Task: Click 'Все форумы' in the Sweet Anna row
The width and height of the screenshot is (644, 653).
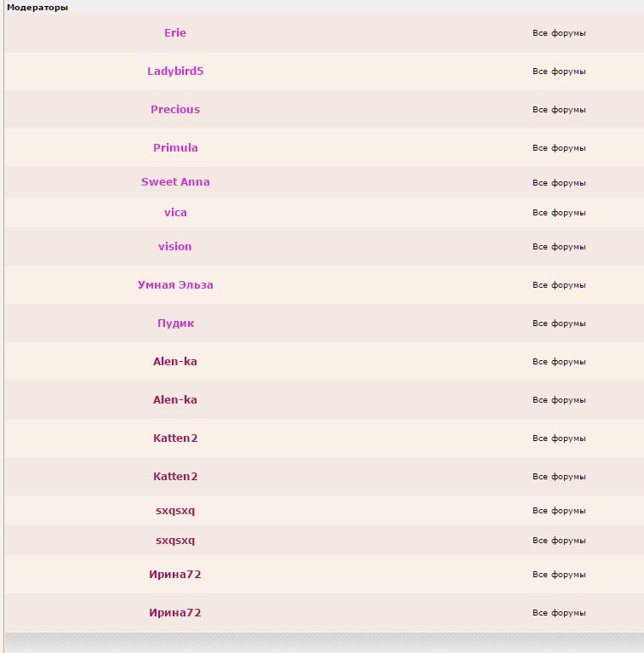Action: tap(559, 183)
